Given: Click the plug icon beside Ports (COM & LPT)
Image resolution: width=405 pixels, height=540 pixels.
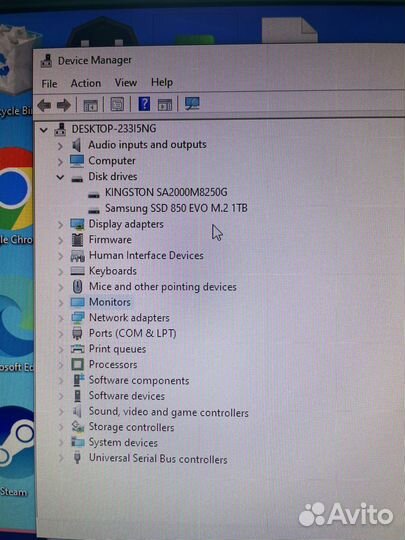Looking at the screenshot, I should 77,333.
